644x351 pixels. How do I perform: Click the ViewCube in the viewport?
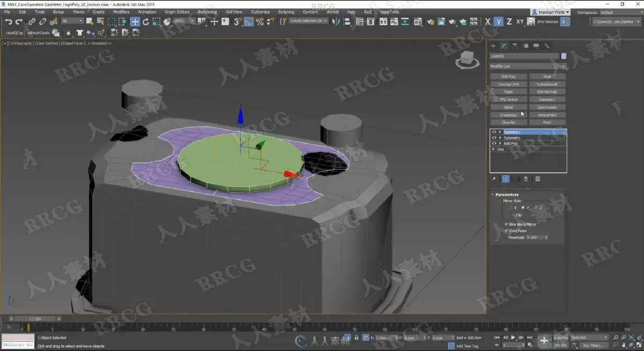[467, 59]
